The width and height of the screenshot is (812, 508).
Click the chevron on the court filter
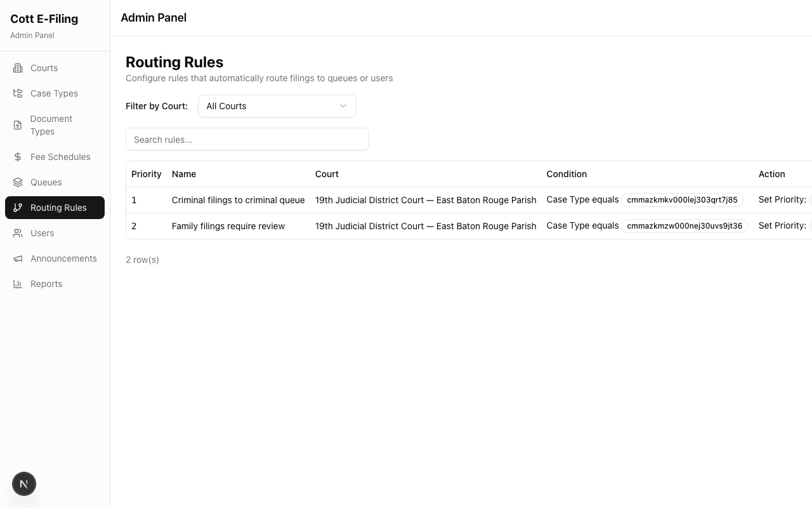coord(343,106)
